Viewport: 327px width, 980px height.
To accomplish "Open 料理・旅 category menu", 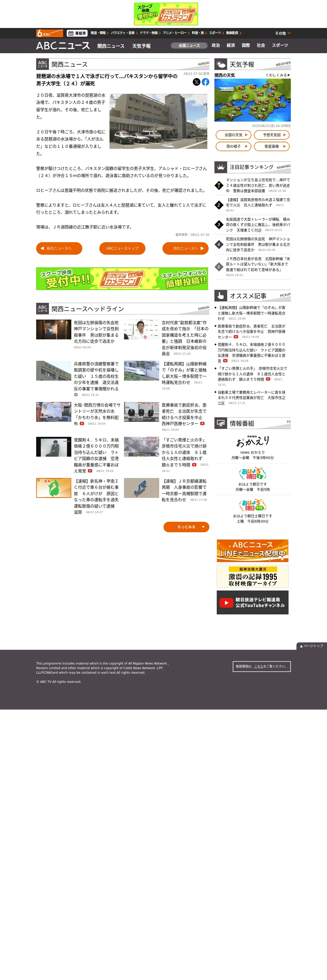I will (x=199, y=33).
